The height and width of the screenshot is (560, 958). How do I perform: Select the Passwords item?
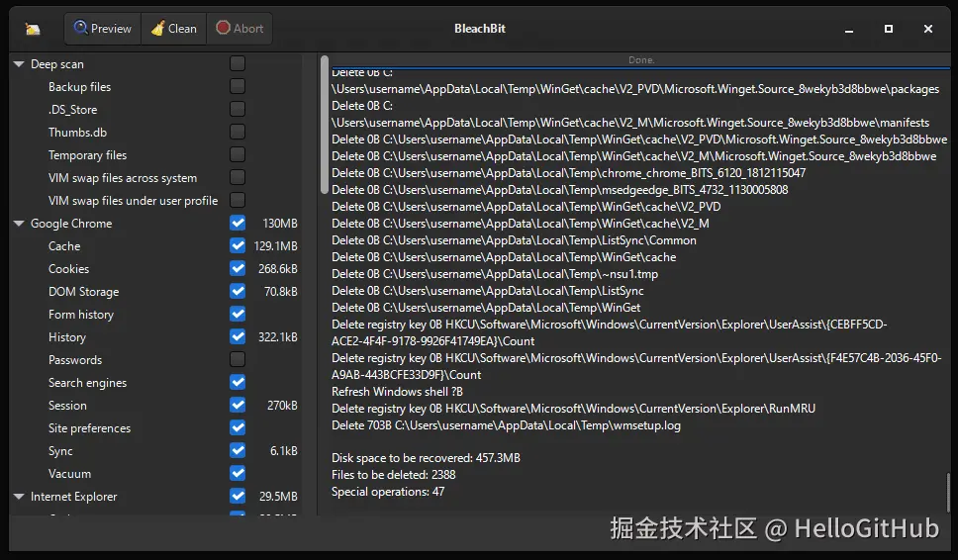pyautogui.click(x=75, y=360)
